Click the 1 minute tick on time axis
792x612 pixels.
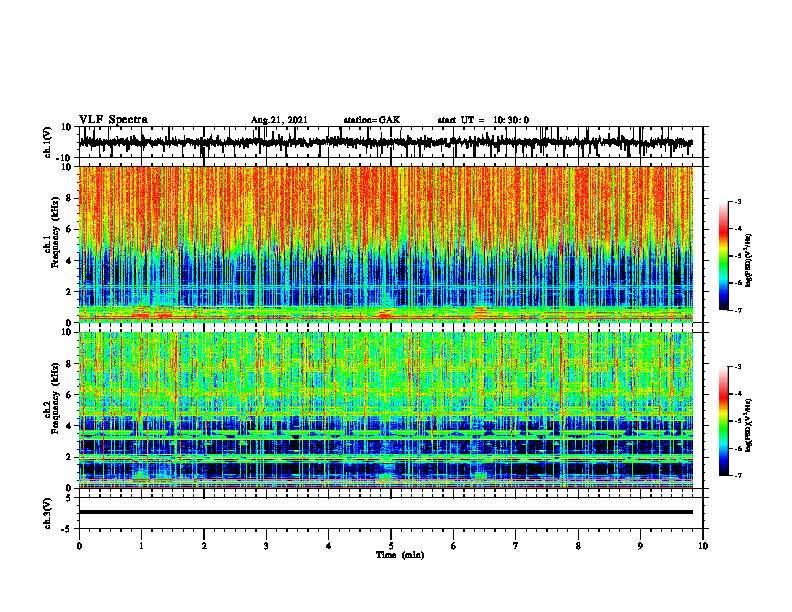click(141, 546)
